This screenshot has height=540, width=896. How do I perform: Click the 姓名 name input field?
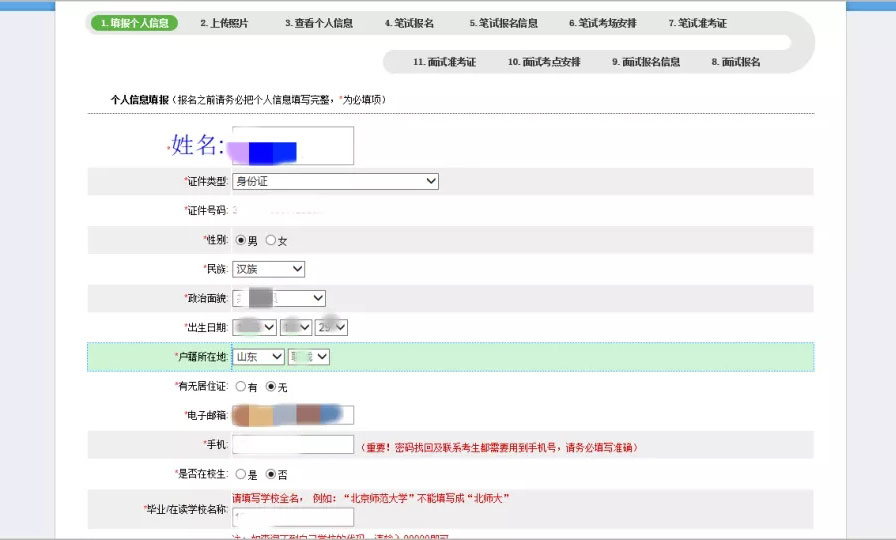point(293,146)
